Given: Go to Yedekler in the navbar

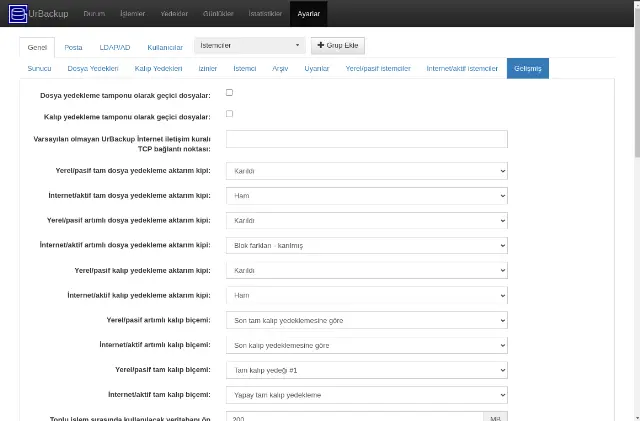Looking at the screenshot, I should [x=174, y=13].
